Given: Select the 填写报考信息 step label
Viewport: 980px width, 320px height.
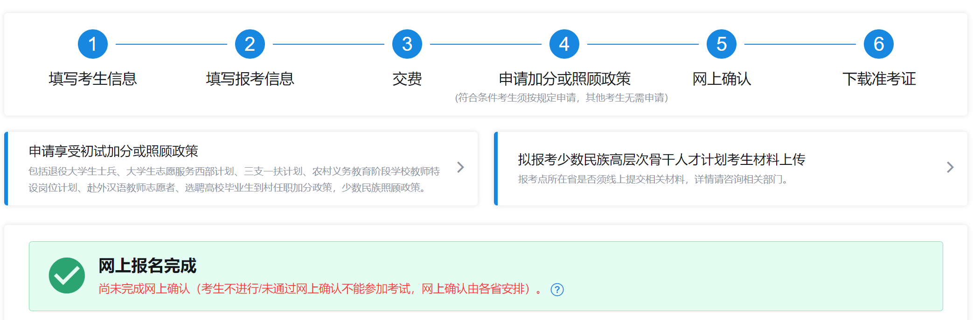Looking at the screenshot, I should [250, 79].
